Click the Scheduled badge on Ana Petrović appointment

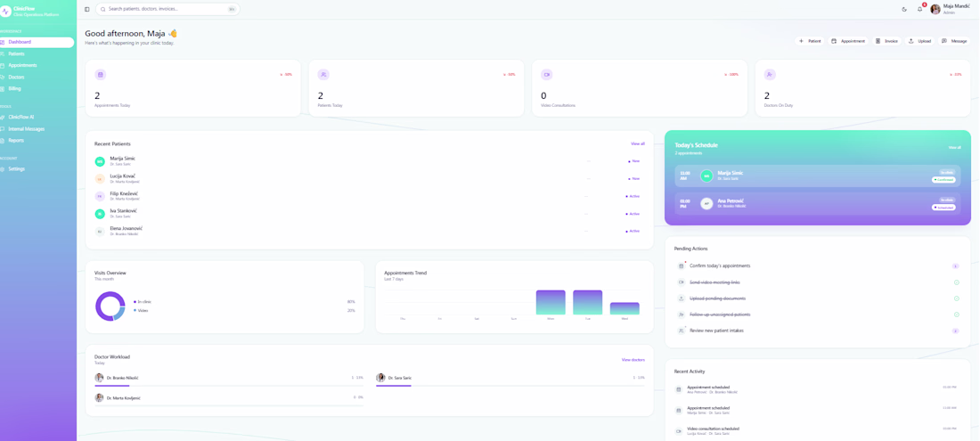point(943,208)
